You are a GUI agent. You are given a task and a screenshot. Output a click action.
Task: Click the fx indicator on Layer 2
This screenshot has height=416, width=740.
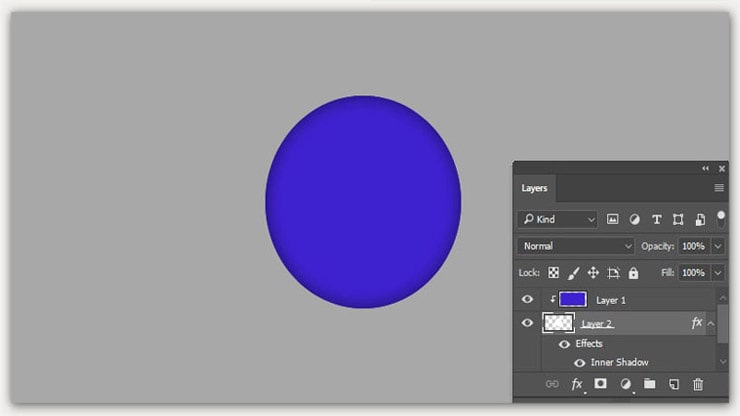697,323
